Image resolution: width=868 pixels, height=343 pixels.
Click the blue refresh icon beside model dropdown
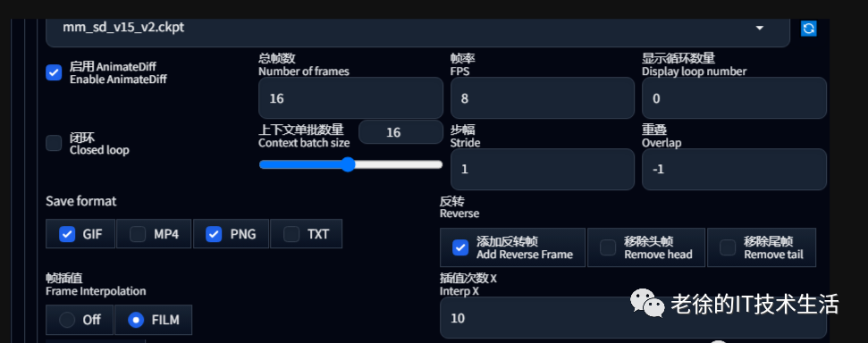pos(808,29)
